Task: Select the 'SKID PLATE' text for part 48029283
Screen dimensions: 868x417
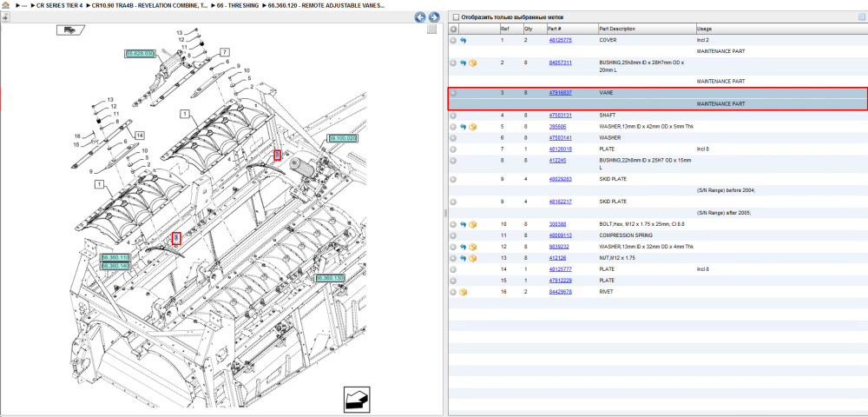Action: pos(613,180)
